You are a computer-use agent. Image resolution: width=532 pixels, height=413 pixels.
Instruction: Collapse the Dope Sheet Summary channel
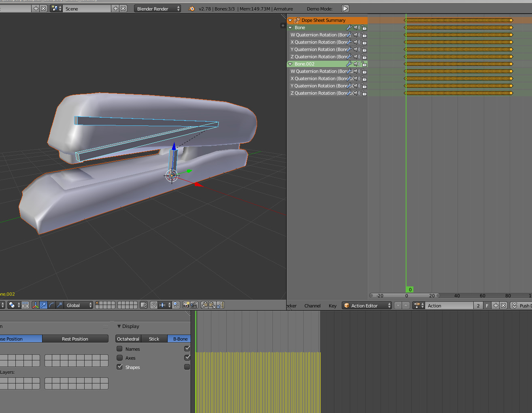point(290,20)
